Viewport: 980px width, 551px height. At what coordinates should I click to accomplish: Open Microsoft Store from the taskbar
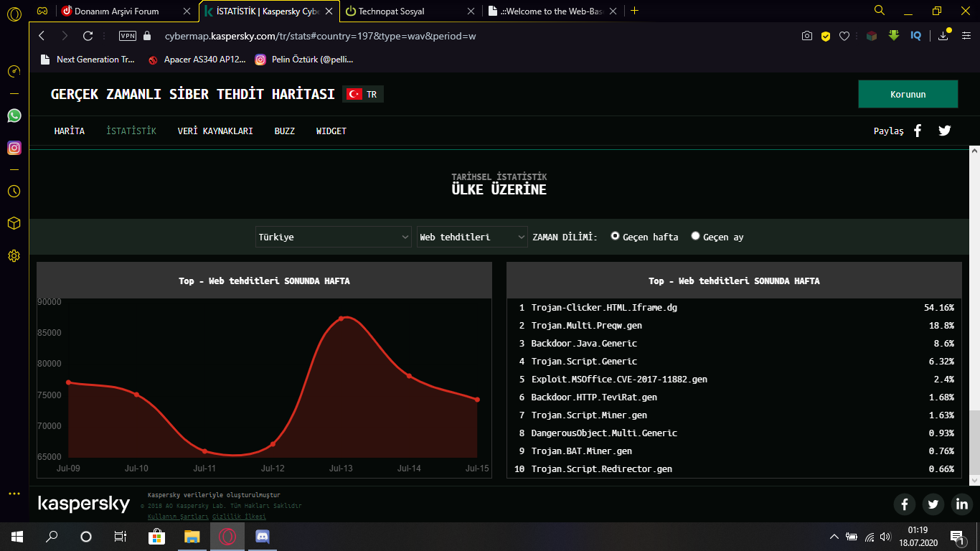157,537
